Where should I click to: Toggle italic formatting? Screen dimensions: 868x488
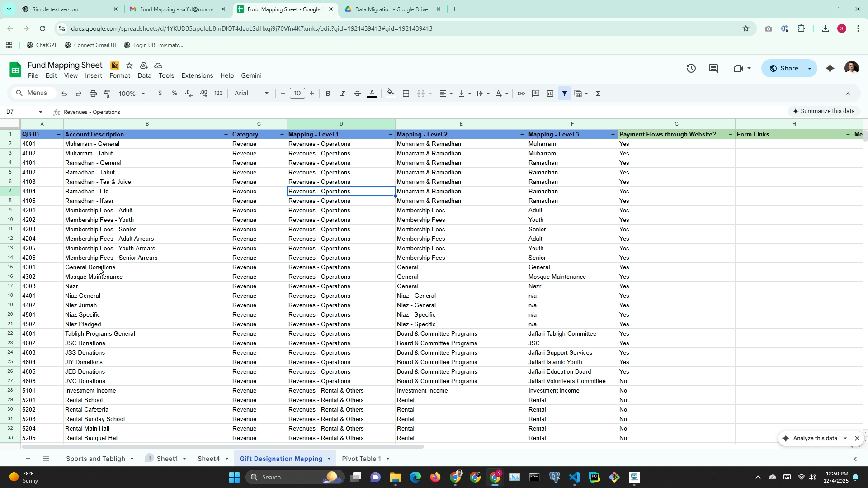coord(342,94)
